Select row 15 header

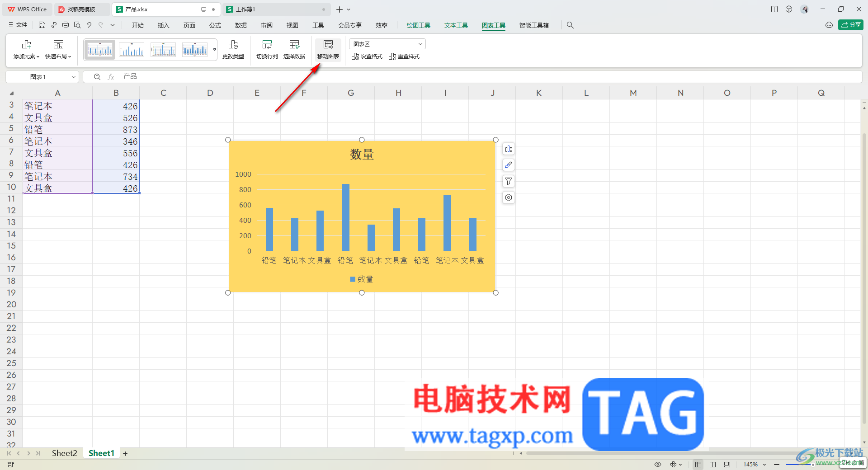point(11,246)
